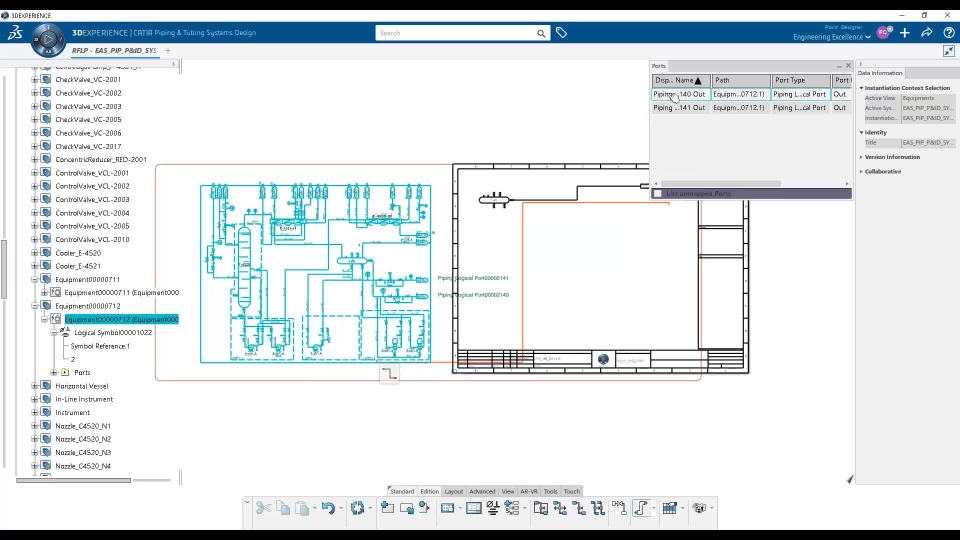The height and width of the screenshot is (540, 960).
Task: Collapse right panel chevron above Data Information
Action: pos(860,64)
